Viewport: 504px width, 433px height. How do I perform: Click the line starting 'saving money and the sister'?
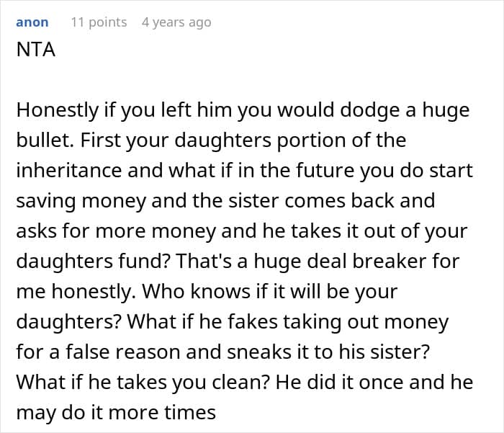coord(225,201)
